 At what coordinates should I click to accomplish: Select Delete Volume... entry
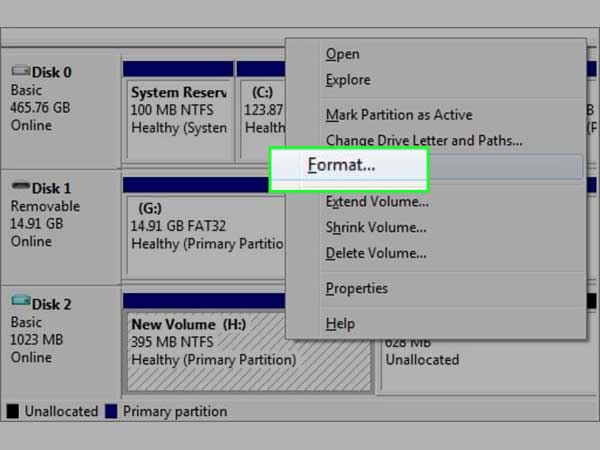pos(376,253)
